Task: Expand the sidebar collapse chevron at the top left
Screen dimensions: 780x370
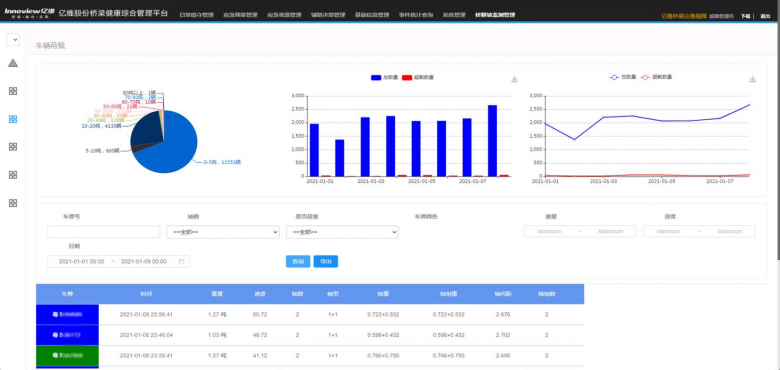Action: click(x=13, y=39)
